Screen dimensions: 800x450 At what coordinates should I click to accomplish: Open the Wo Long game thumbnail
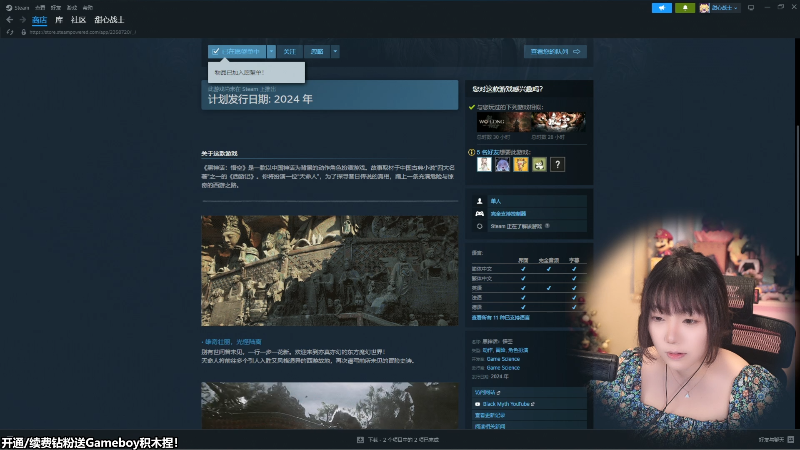coord(504,122)
